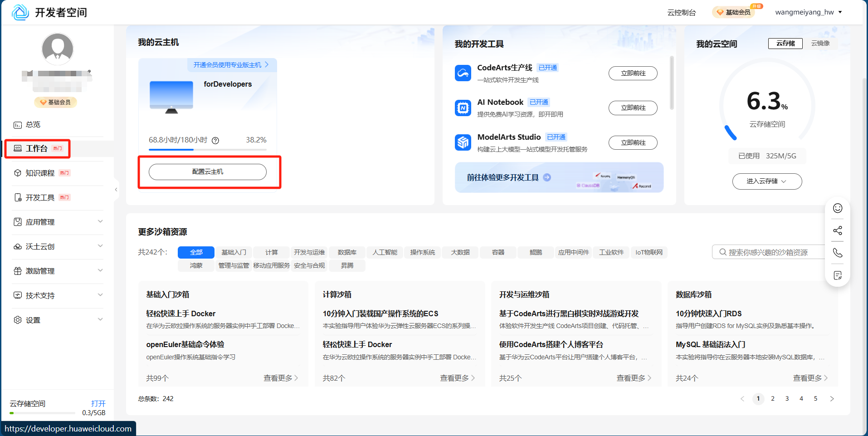The height and width of the screenshot is (436, 868).
Task: Switch to the 云存储 tab
Action: pyautogui.click(x=785, y=43)
